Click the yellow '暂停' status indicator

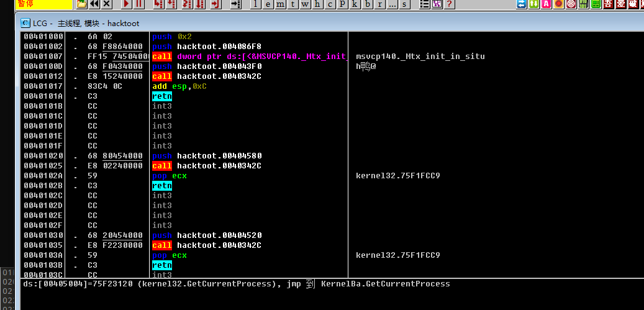43,4
